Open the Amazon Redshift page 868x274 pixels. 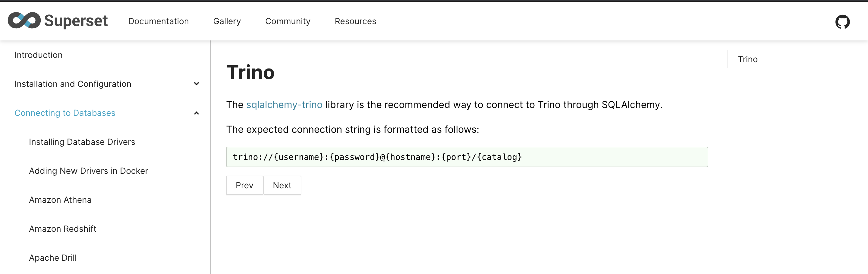click(x=63, y=229)
